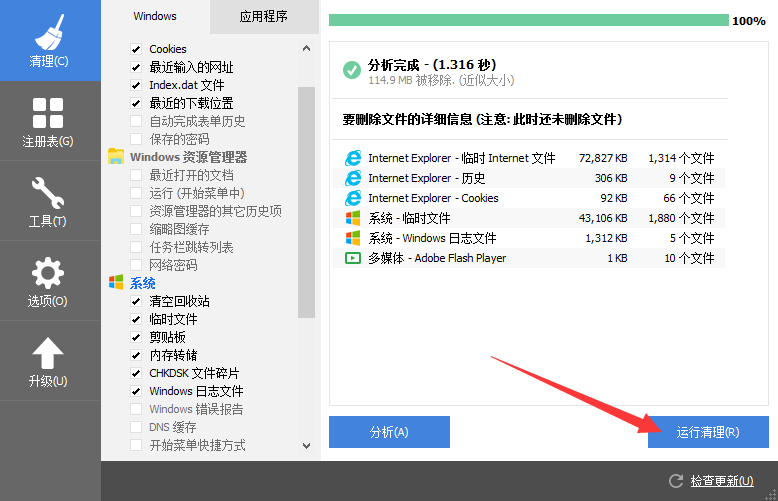This screenshot has height=501, width=778.
Task: Open the 清理 broom icon section
Action: [x=49, y=40]
